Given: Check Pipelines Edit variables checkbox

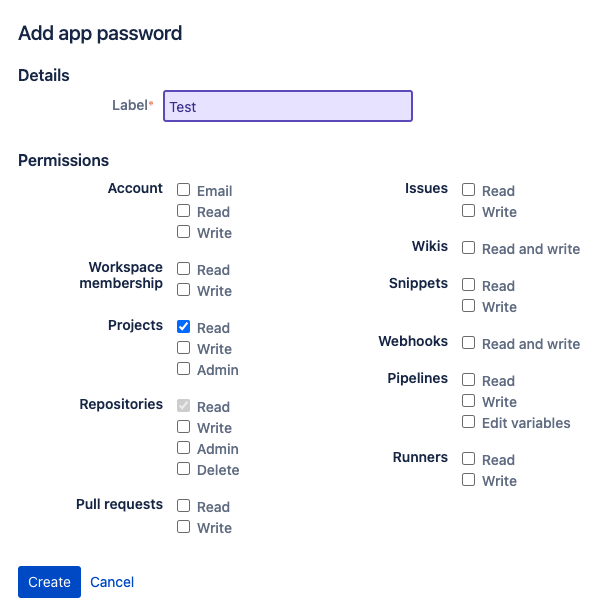Looking at the screenshot, I should (469, 422).
